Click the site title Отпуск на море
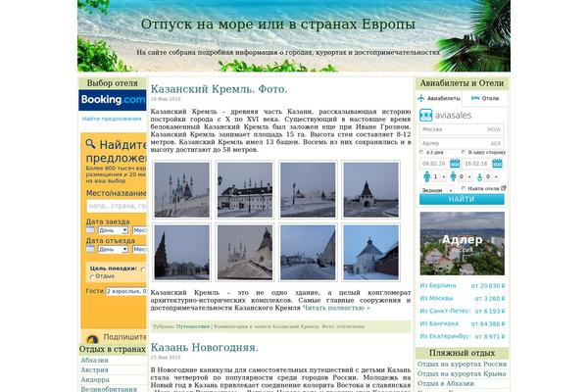 pos(278,24)
